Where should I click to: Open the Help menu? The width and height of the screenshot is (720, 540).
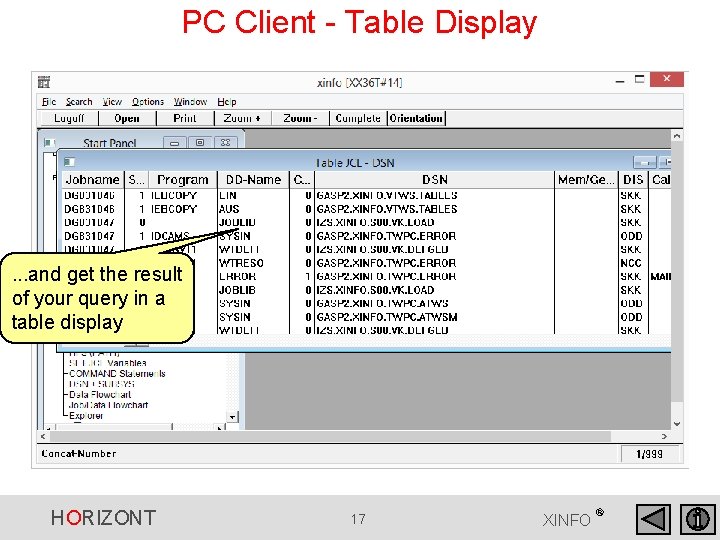pyautogui.click(x=227, y=101)
